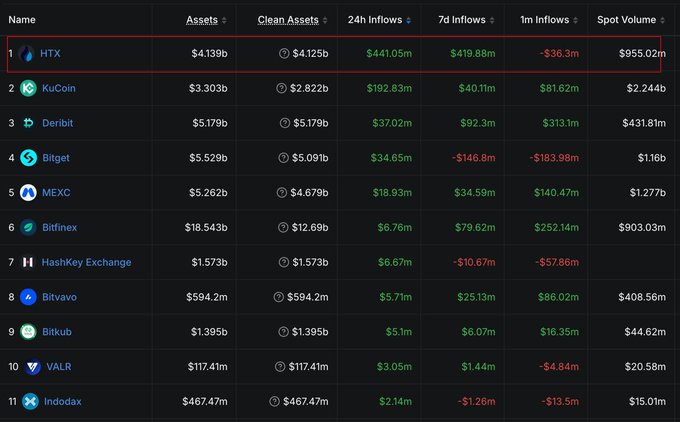Open the Bitkub exchange link
This screenshot has width=680, height=422.
click(x=57, y=332)
